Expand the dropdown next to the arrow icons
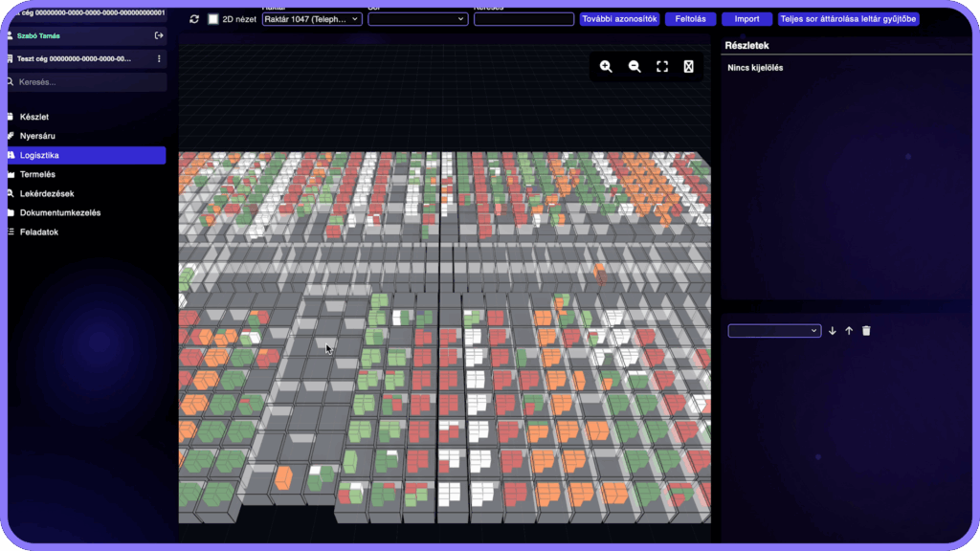This screenshot has width=980, height=551. 774,331
